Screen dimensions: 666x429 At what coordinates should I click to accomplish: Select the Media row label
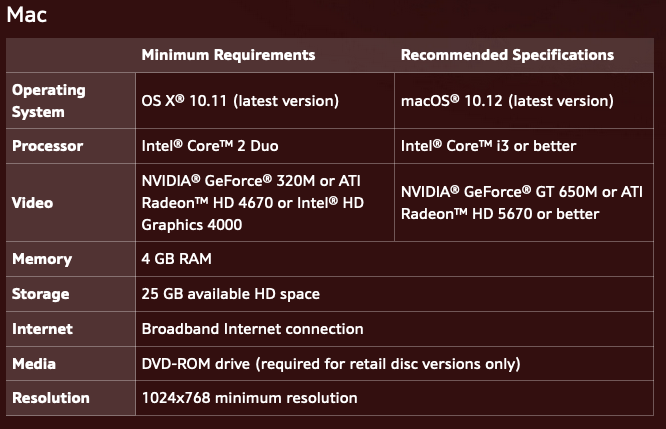tap(34, 364)
